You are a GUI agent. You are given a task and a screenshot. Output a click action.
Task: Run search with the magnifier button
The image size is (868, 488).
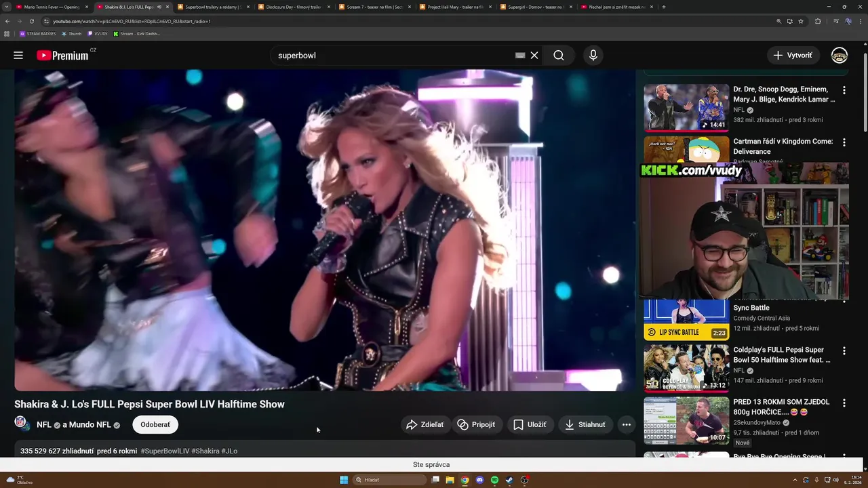pyautogui.click(x=559, y=56)
